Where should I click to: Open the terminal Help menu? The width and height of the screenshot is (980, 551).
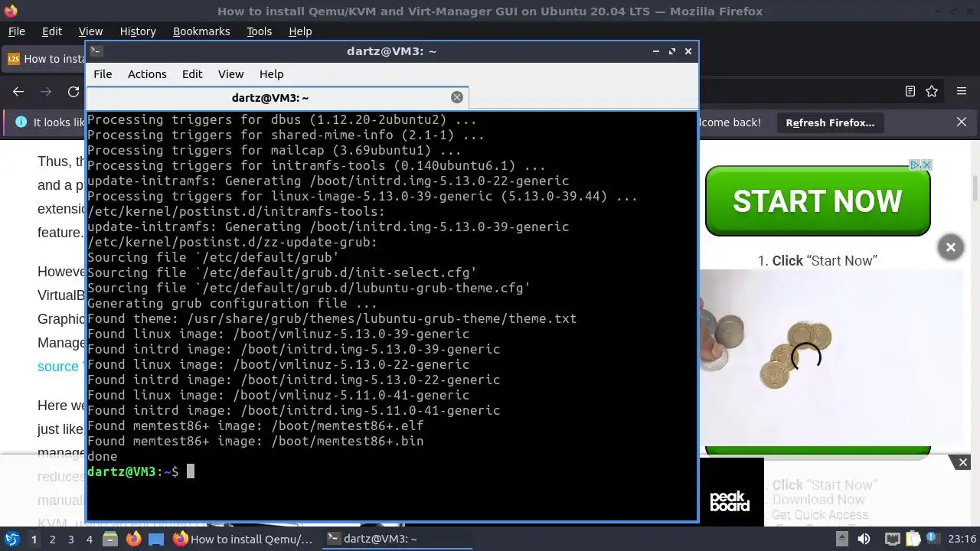click(271, 74)
